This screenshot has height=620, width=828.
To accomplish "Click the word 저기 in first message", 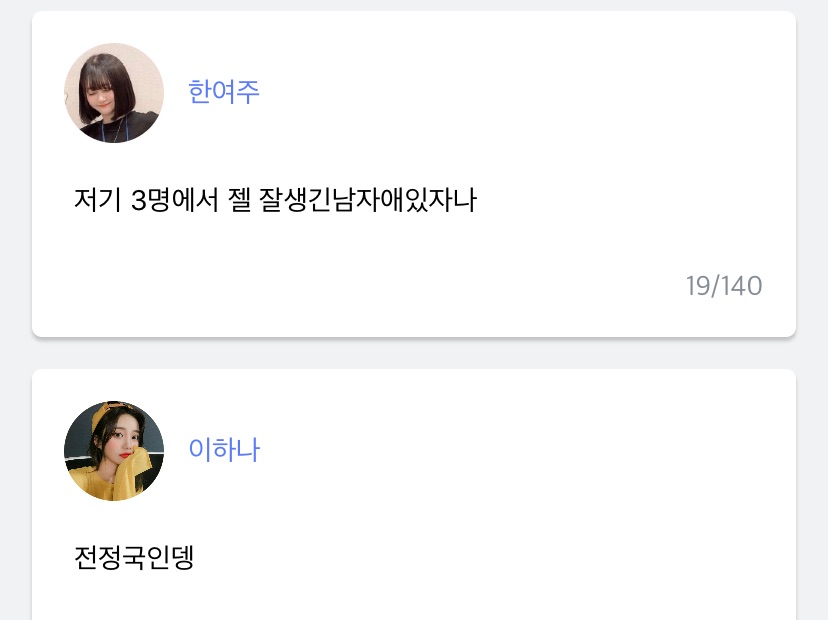I will coord(97,201).
